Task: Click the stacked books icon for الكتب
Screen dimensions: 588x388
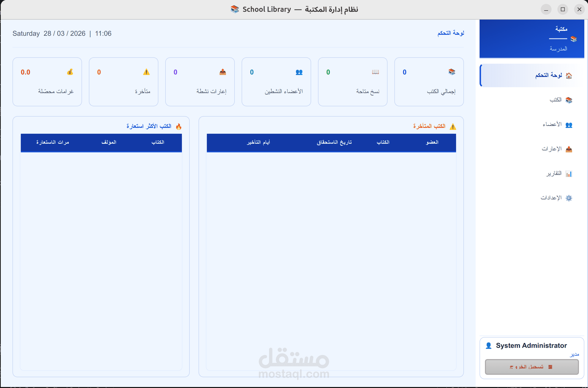Action: [569, 100]
